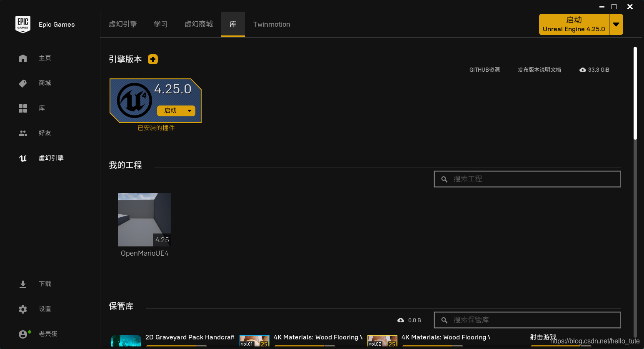This screenshot has width=644, height=349.
Task: Click 启动 on the 4.25.0 engine card
Action: tap(170, 111)
